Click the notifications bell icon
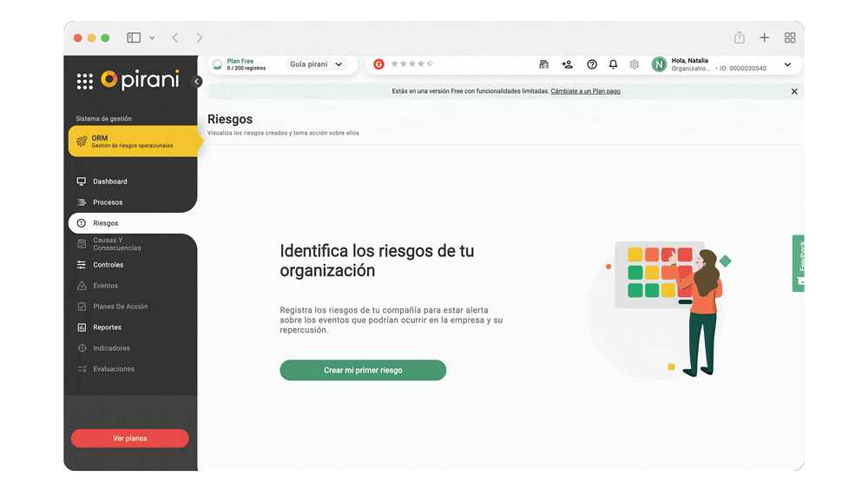The height and width of the screenshot is (489, 868). tap(613, 64)
